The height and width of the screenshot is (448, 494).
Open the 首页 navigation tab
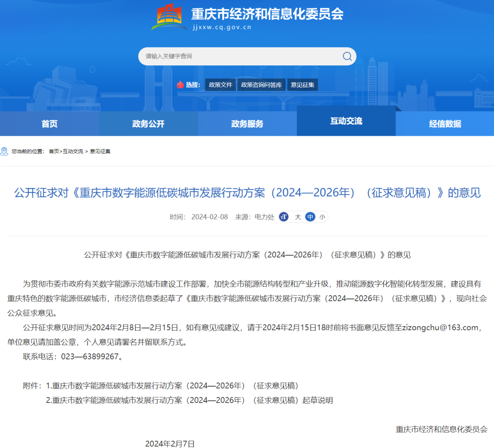click(49, 124)
